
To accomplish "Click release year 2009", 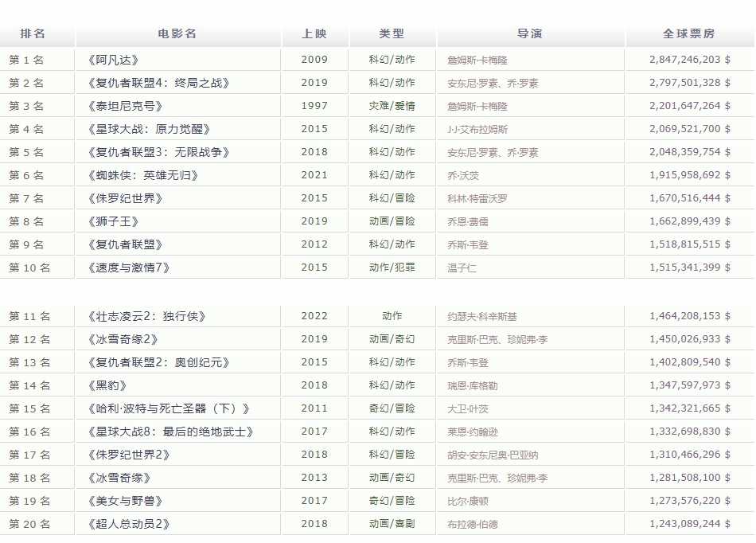I will (314, 60).
